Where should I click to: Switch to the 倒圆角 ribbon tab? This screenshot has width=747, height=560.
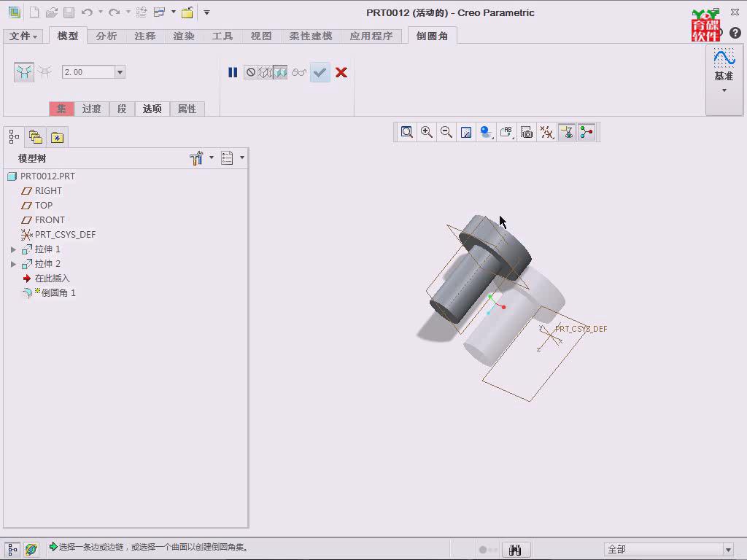click(432, 36)
